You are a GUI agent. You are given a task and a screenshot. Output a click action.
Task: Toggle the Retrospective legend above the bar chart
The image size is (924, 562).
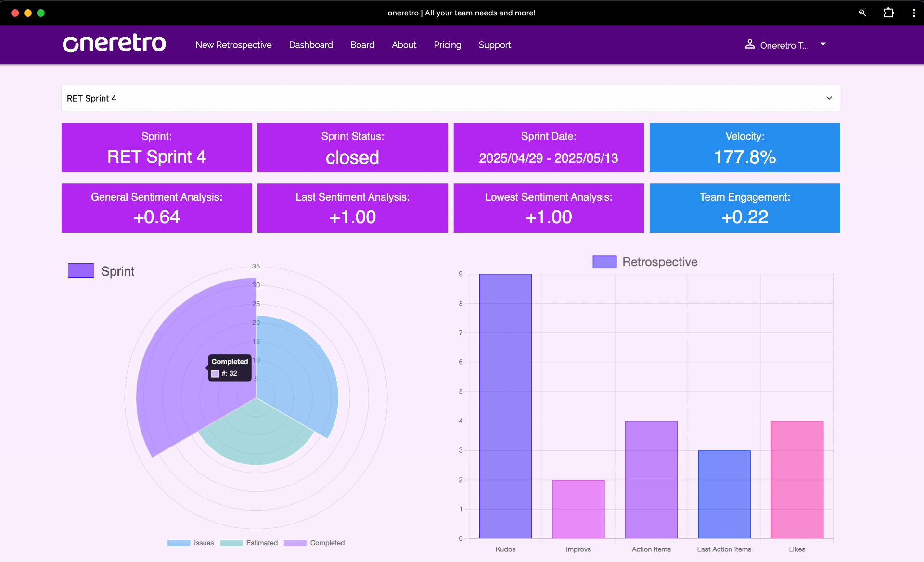(645, 262)
